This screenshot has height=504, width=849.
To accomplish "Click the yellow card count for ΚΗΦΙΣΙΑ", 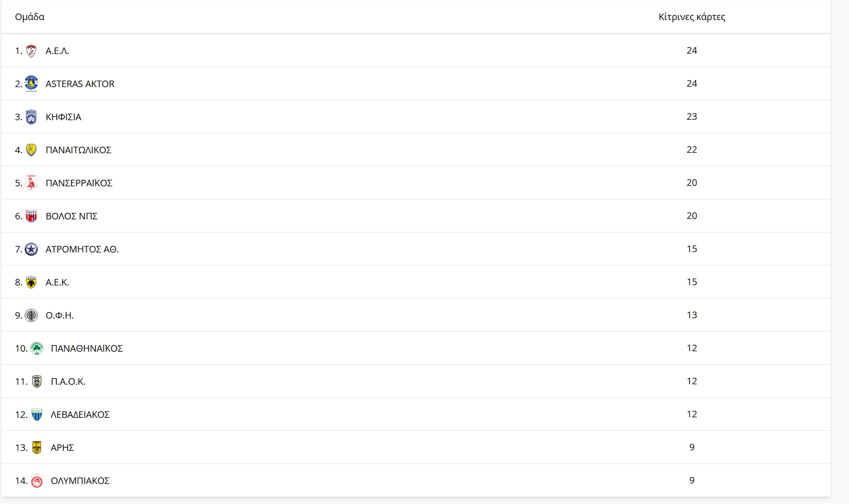I will pyautogui.click(x=692, y=116).
